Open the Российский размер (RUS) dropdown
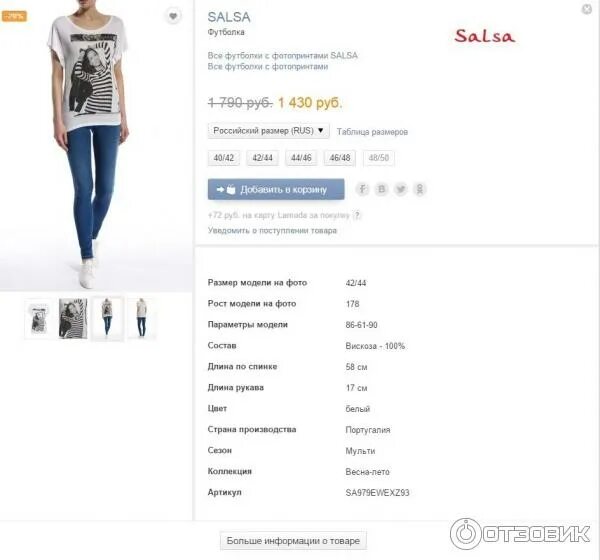This screenshot has height=560, width=600. point(269,131)
